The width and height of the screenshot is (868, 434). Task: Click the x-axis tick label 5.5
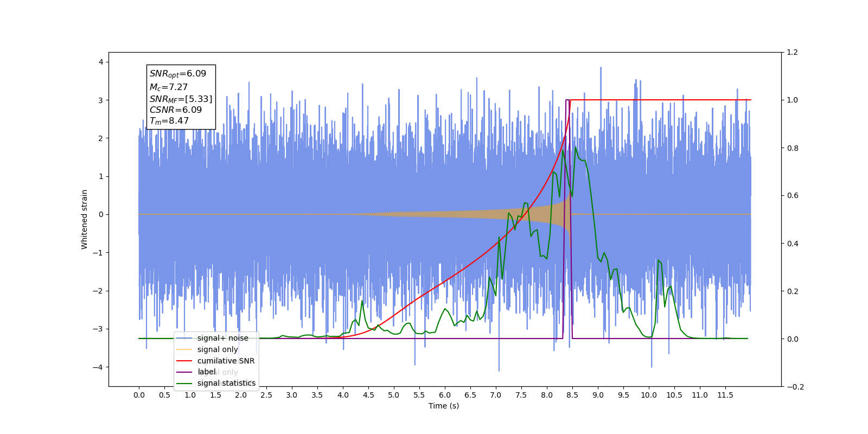[419, 395]
